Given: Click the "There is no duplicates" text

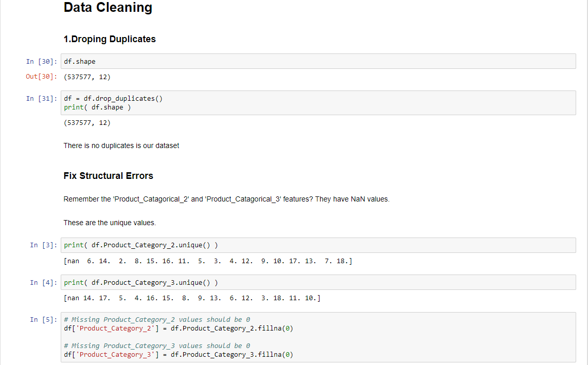Looking at the screenshot, I should pos(121,145).
